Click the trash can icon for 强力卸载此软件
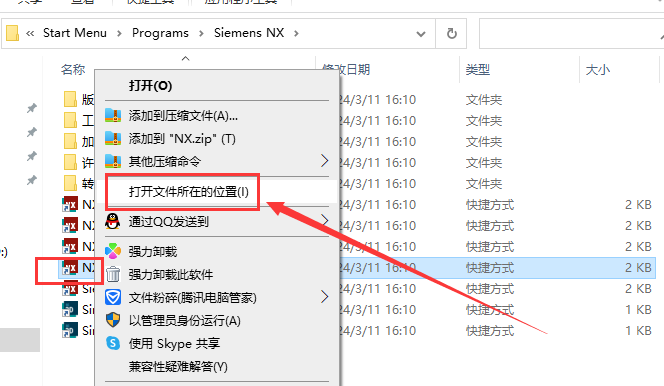This screenshot has height=386, width=664. 113,274
